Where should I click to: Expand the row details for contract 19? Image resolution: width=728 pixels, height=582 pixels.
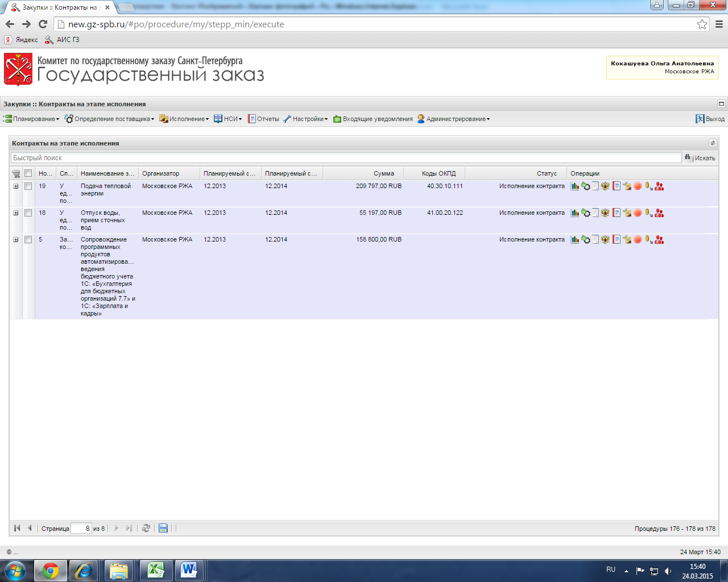point(16,186)
